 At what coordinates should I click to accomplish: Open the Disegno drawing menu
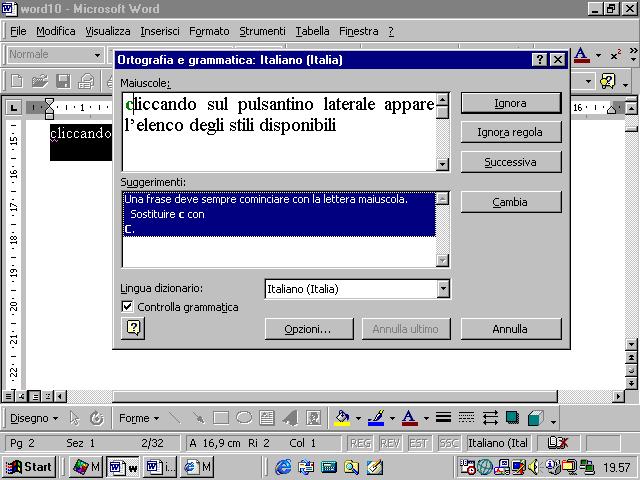point(34,418)
